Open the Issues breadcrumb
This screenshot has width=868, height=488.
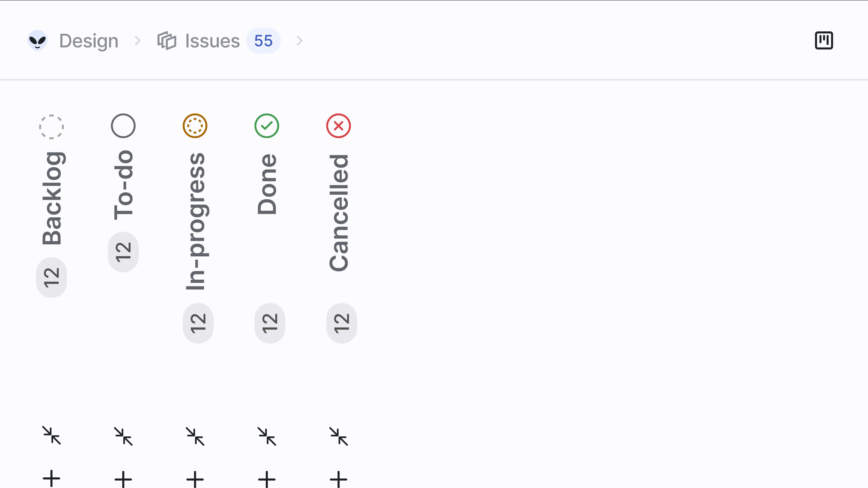(212, 41)
